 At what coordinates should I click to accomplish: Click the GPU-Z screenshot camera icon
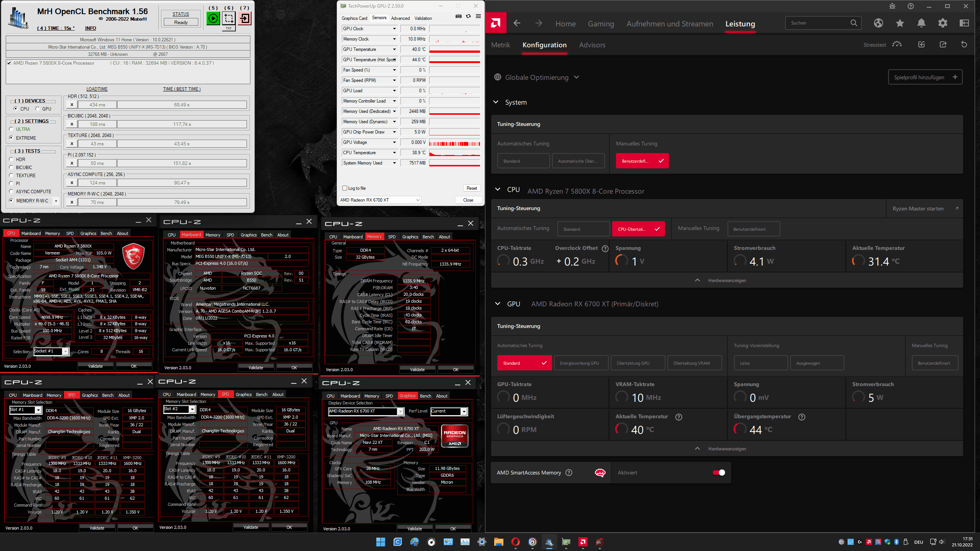[x=458, y=16]
